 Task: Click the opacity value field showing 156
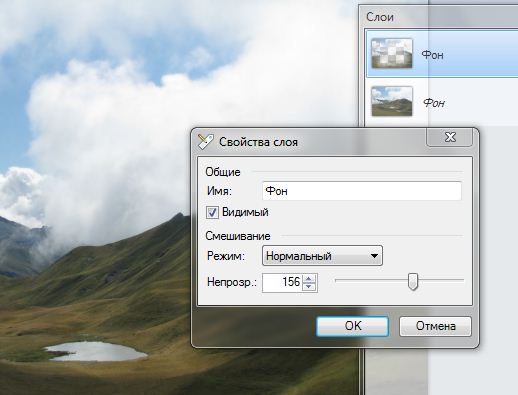click(x=282, y=283)
